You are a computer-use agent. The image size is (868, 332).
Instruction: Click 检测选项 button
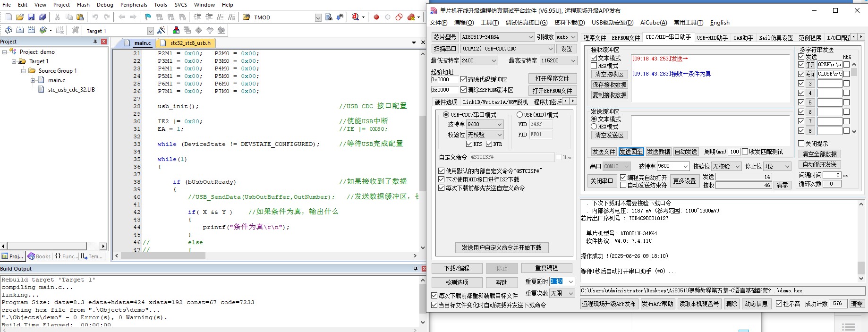coord(457,282)
